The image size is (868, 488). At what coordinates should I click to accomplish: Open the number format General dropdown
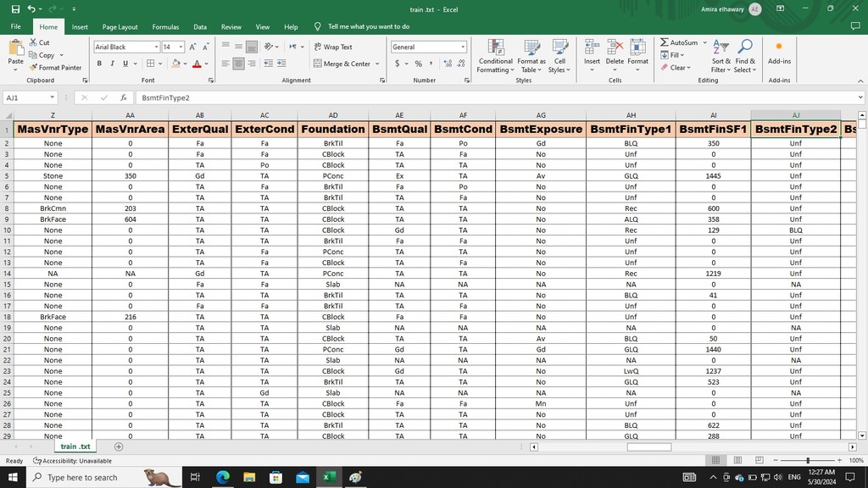pyautogui.click(x=463, y=47)
